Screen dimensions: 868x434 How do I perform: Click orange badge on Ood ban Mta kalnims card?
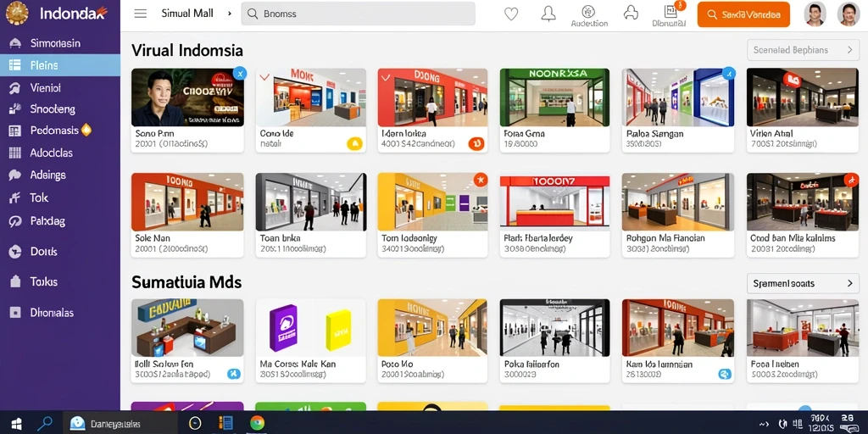[x=851, y=180]
